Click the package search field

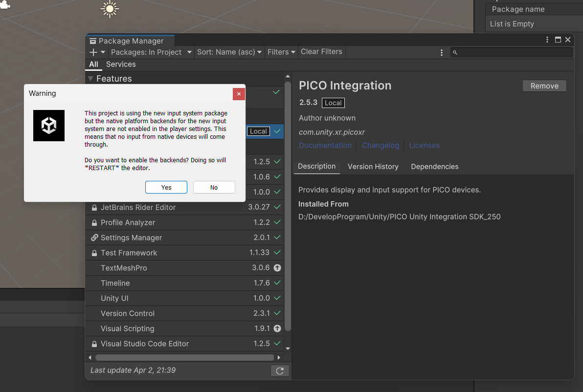tap(511, 52)
